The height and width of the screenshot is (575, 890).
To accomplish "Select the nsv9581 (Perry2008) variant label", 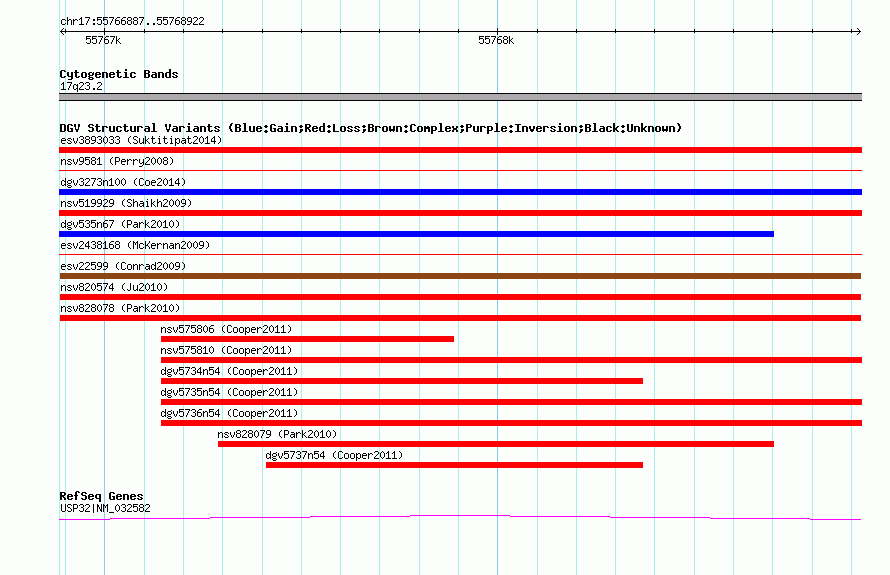I will click(117, 161).
